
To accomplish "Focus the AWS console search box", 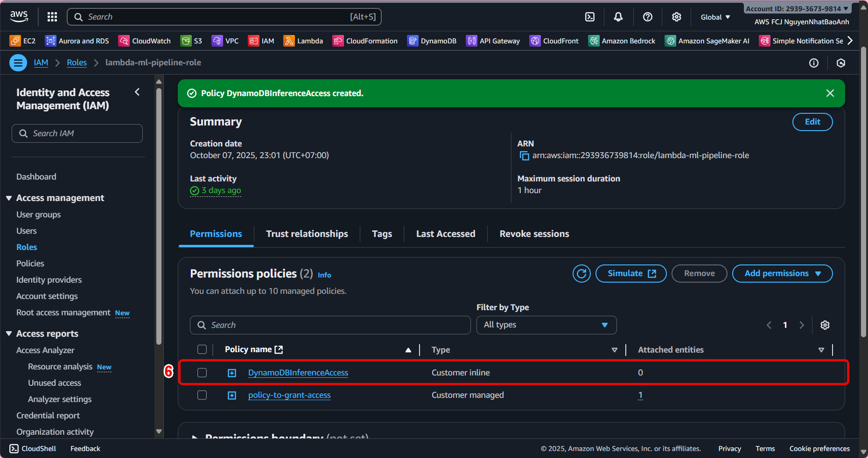I will [224, 17].
